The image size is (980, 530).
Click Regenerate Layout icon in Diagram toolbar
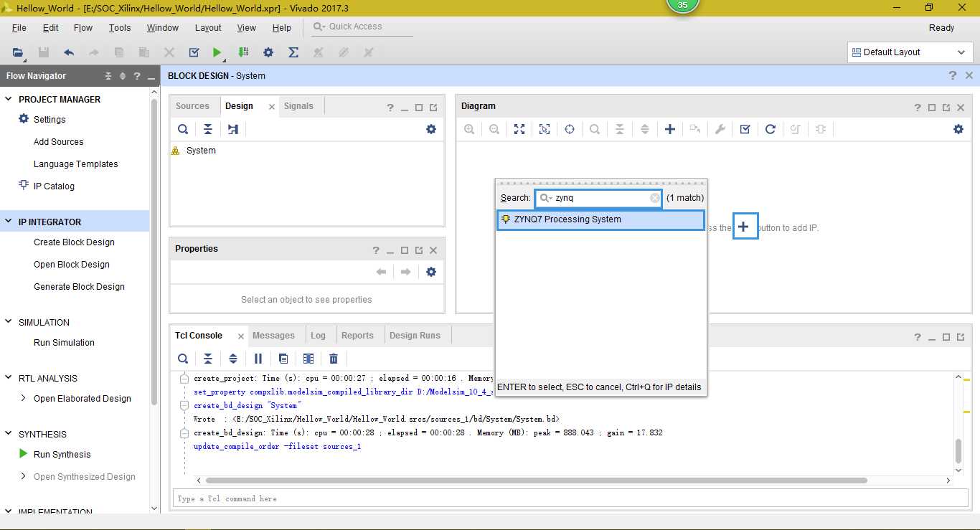pos(771,129)
